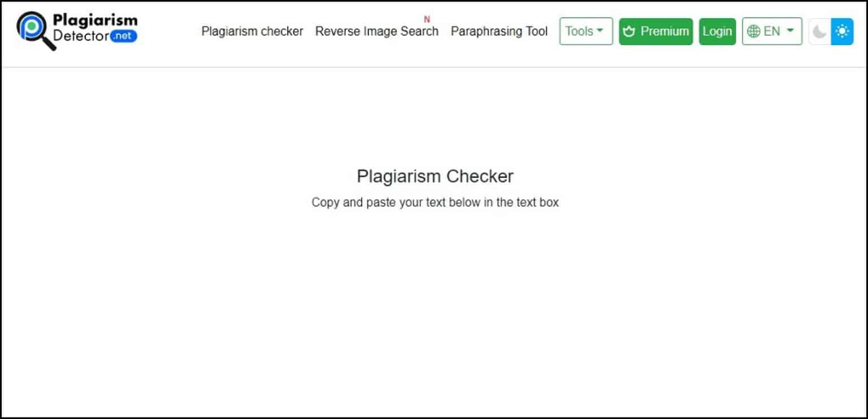Open the Tools dropdown caret arrow
868x419 pixels.
[x=600, y=32]
